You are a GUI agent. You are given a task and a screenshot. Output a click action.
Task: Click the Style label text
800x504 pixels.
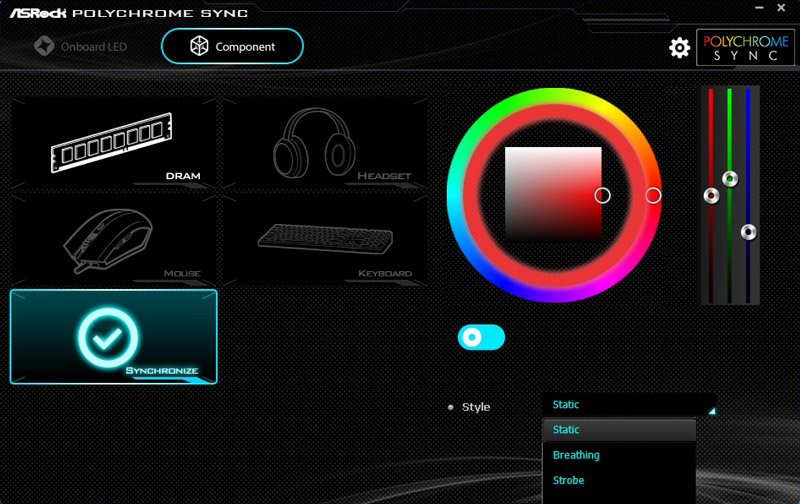pos(476,407)
